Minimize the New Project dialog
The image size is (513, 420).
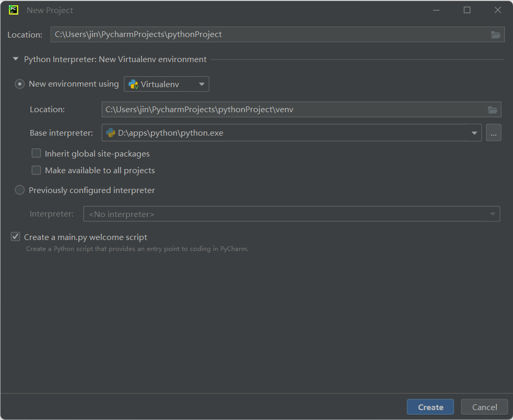[x=436, y=10]
